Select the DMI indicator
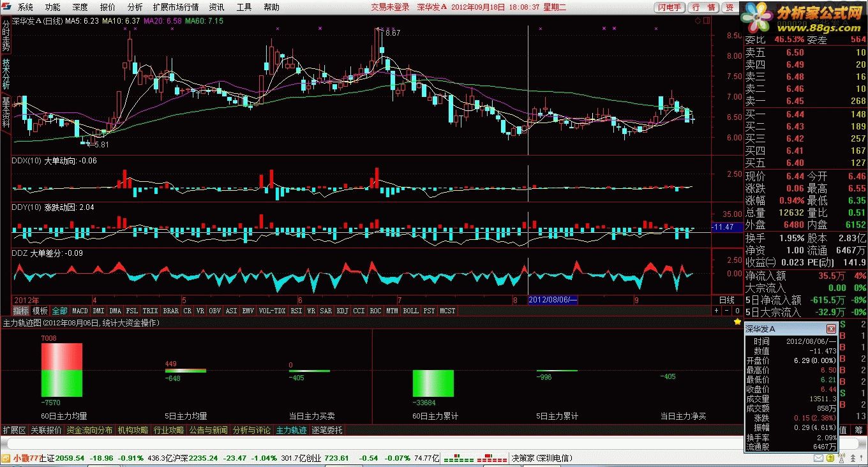The height and width of the screenshot is (467, 868). pos(98,311)
